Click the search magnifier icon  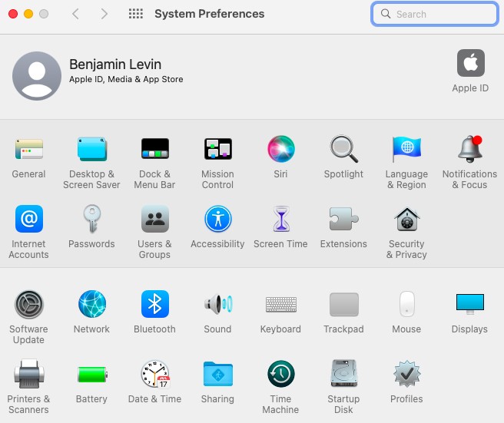(386, 14)
